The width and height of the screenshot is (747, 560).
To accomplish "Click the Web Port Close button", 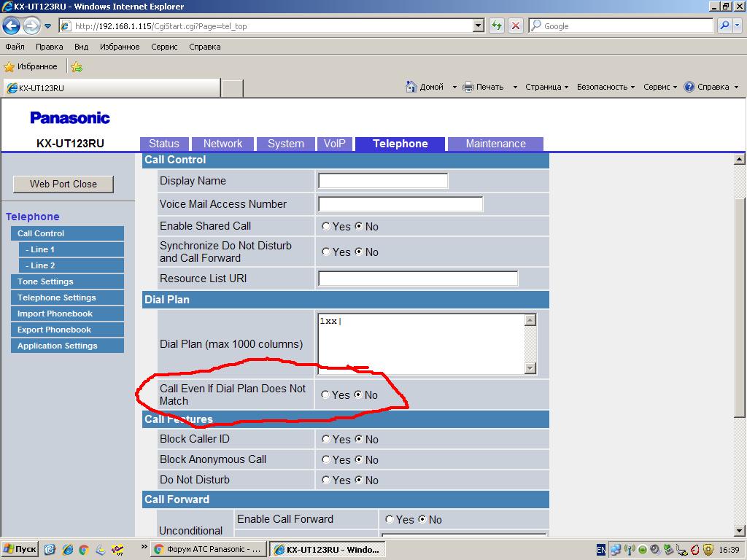I will 63,184.
